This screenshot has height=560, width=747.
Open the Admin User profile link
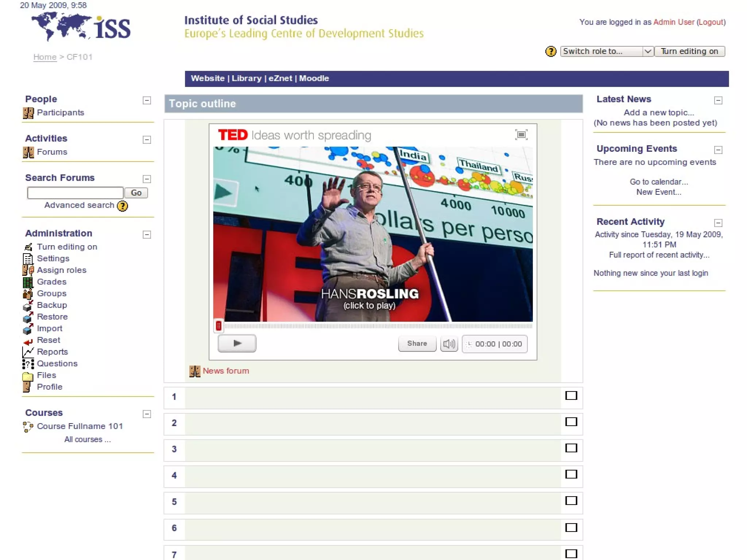(674, 22)
